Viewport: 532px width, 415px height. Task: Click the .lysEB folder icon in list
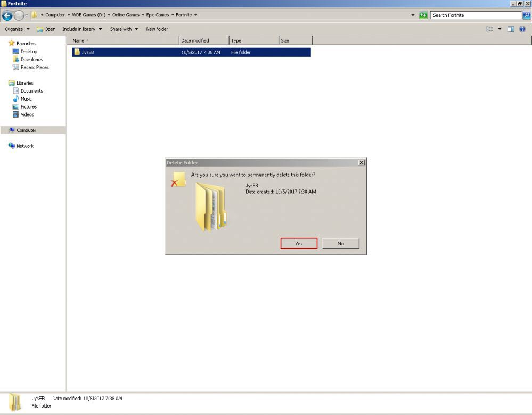coord(77,52)
